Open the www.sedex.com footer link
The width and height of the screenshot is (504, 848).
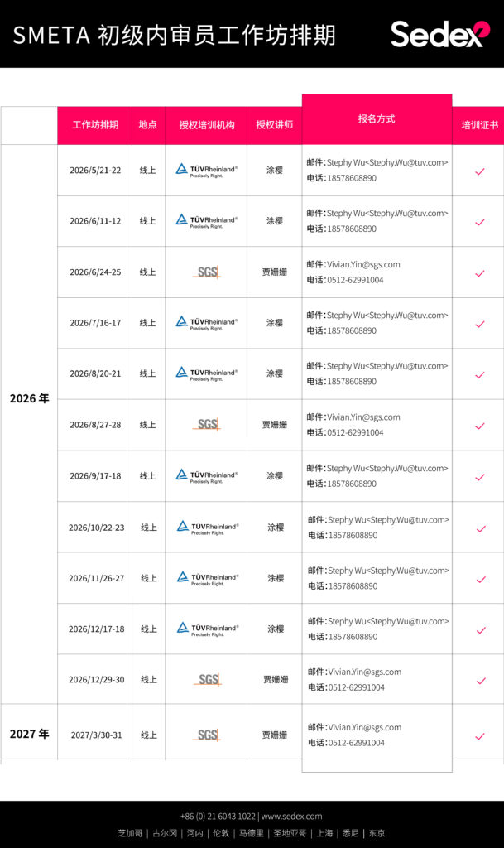[291, 817]
